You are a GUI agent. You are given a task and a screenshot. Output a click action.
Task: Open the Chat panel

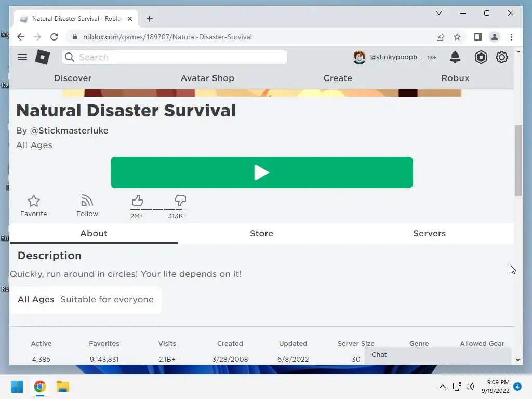coord(437,355)
